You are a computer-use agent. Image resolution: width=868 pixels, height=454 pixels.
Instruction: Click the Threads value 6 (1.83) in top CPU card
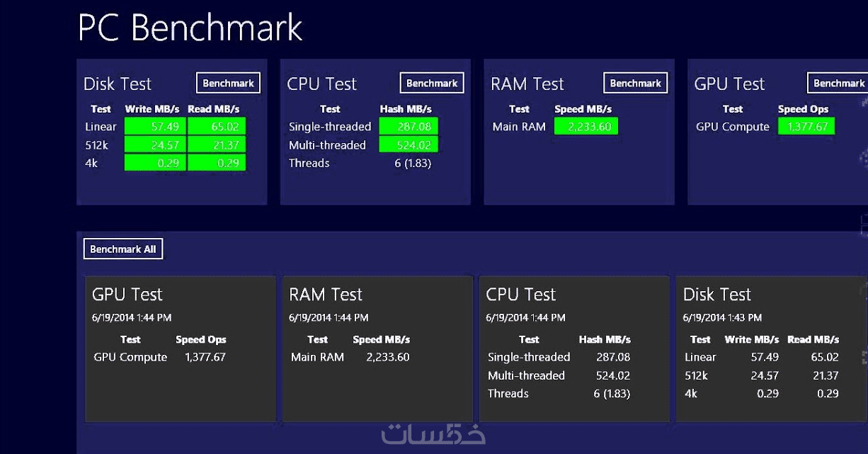tap(413, 163)
